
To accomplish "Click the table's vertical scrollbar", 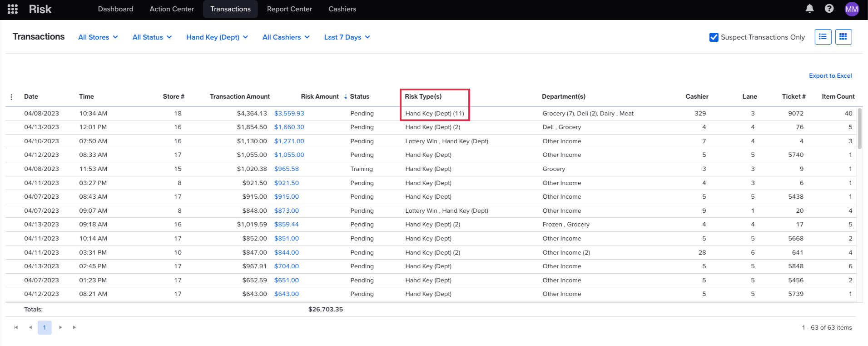I will 859,129.
